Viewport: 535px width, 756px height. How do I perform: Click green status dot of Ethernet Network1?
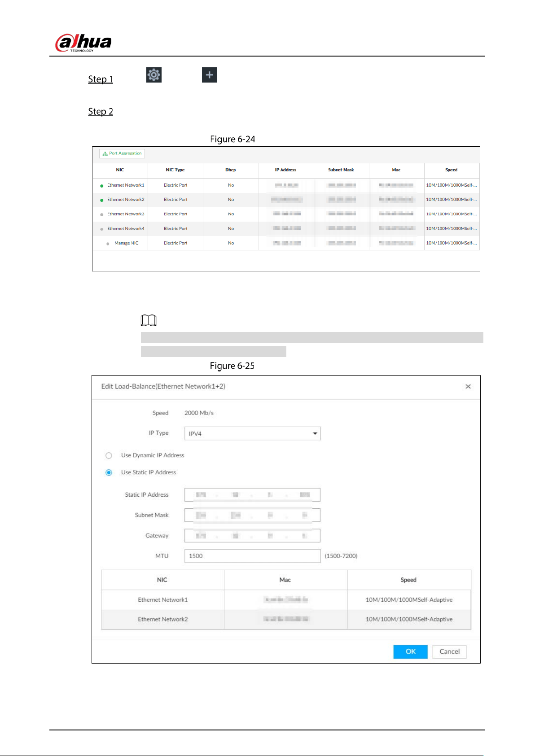pos(102,186)
